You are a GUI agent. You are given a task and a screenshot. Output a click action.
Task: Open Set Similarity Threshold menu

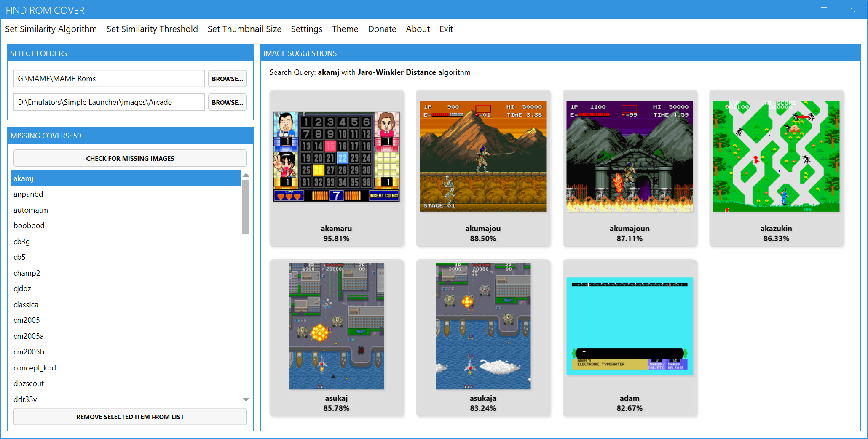coord(152,29)
